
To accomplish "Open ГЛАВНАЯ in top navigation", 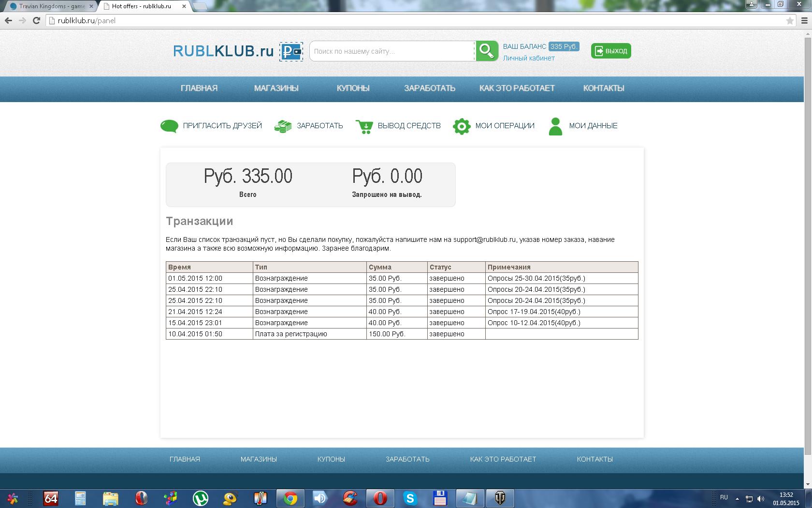I will [199, 88].
